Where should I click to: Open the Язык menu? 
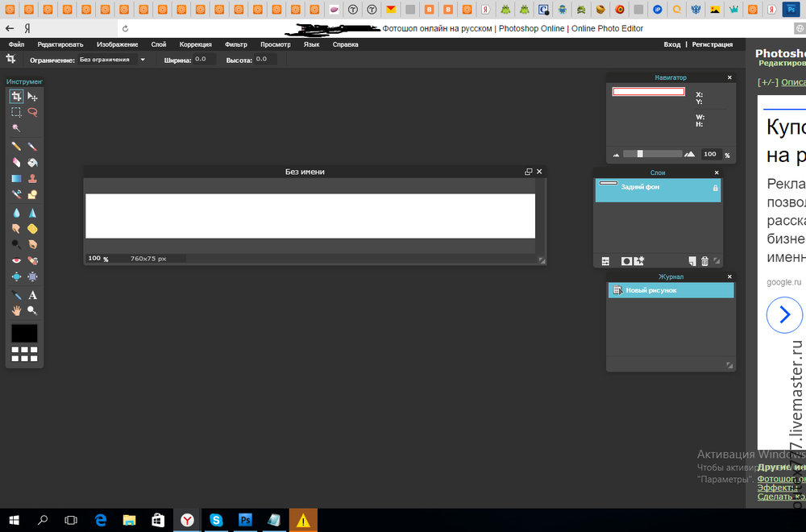311,44
